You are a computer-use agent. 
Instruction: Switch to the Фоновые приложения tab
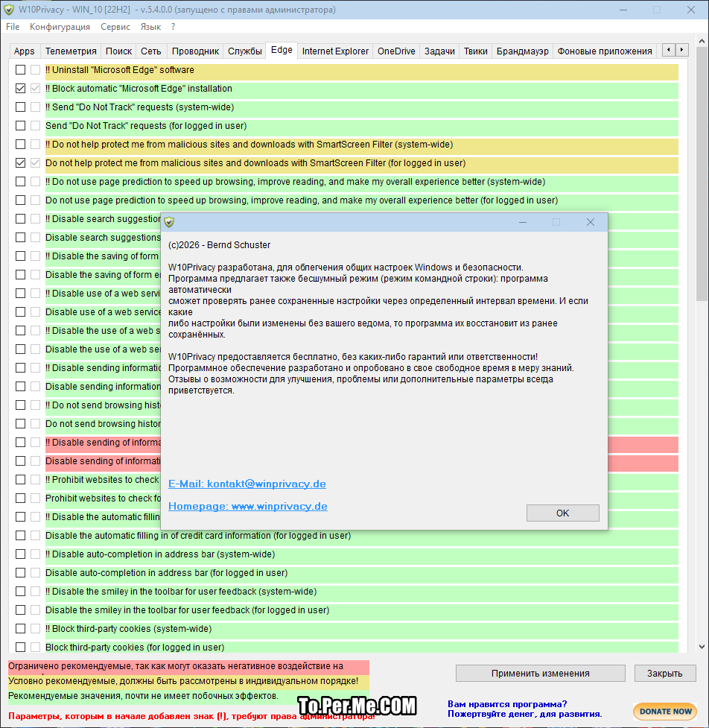605,51
